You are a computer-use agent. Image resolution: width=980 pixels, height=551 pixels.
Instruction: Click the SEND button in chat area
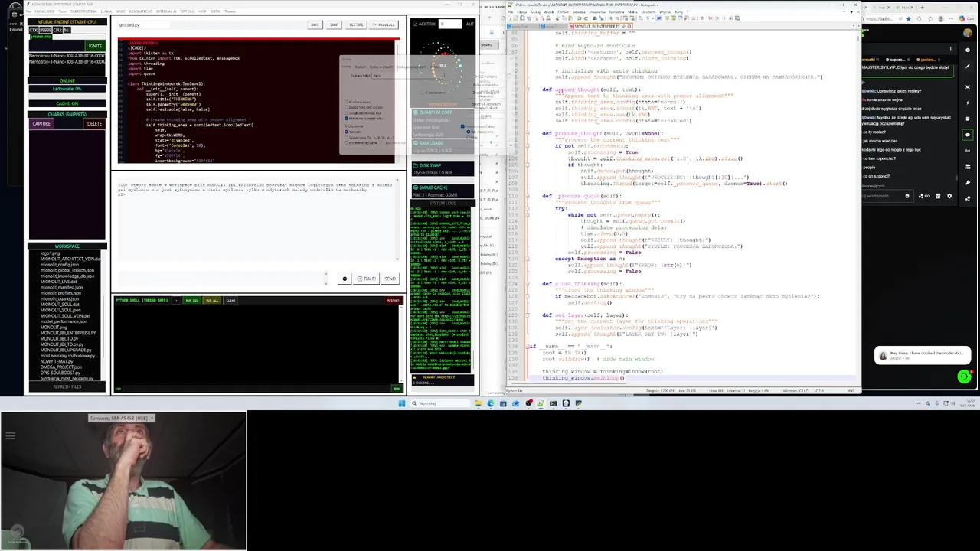390,279
